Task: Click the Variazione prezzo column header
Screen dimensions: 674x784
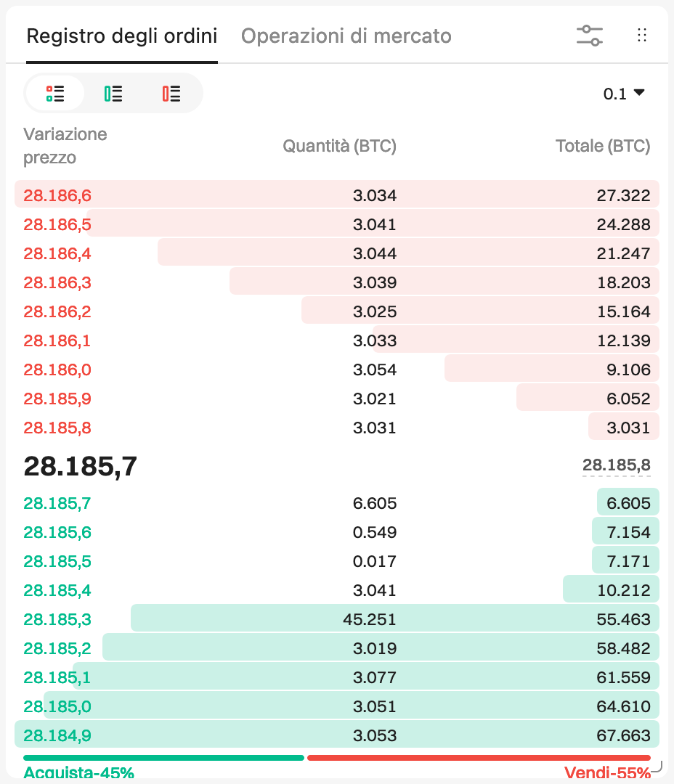Action: 65,145
